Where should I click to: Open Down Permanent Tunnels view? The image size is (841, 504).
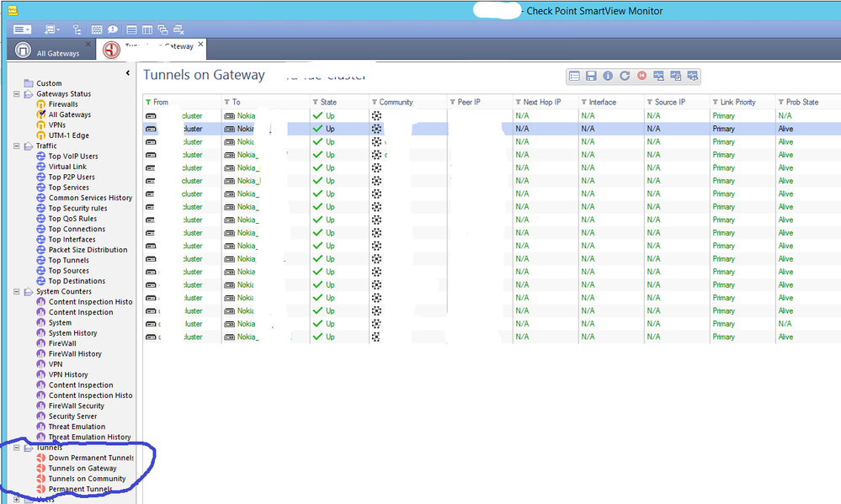pos(91,458)
